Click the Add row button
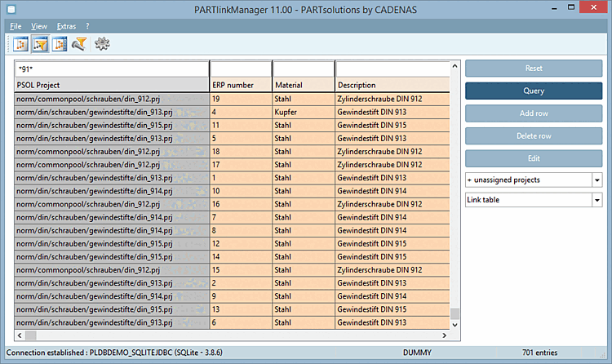The height and width of the screenshot is (364, 612). (533, 113)
